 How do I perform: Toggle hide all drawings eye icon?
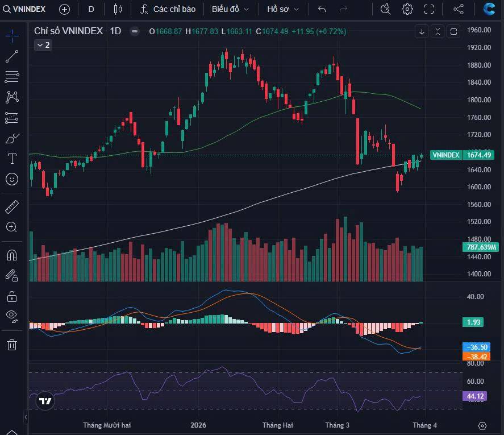(12, 316)
